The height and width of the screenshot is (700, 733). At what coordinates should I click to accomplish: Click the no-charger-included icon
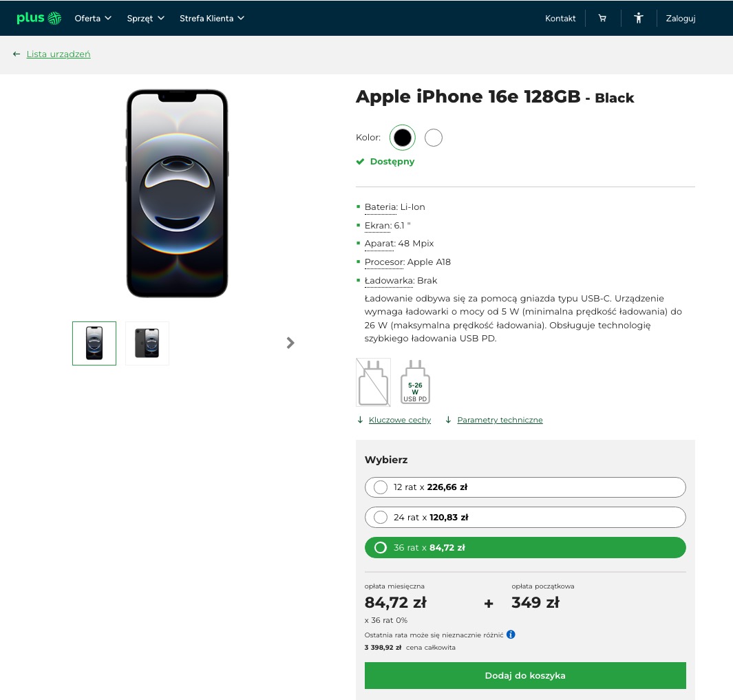(x=373, y=382)
